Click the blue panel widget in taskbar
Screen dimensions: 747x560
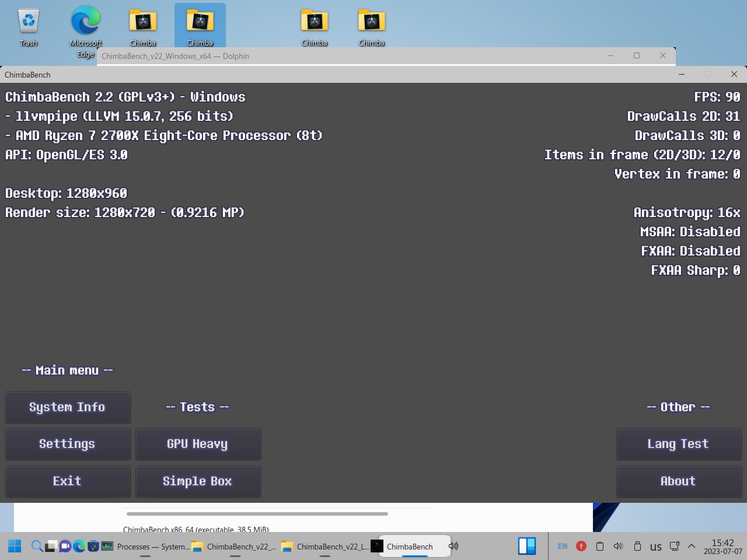527,546
